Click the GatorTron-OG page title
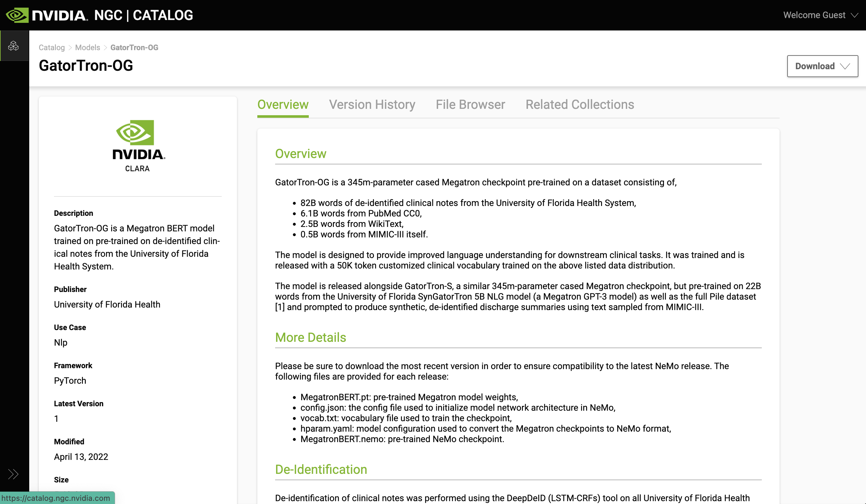Screen dimensions: 866x504 point(86,66)
